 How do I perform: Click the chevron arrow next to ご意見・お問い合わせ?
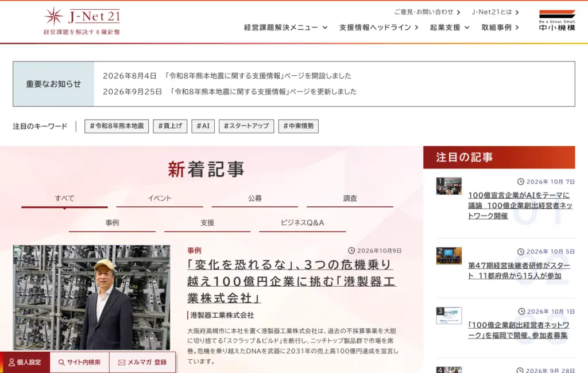(x=458, y=13)
